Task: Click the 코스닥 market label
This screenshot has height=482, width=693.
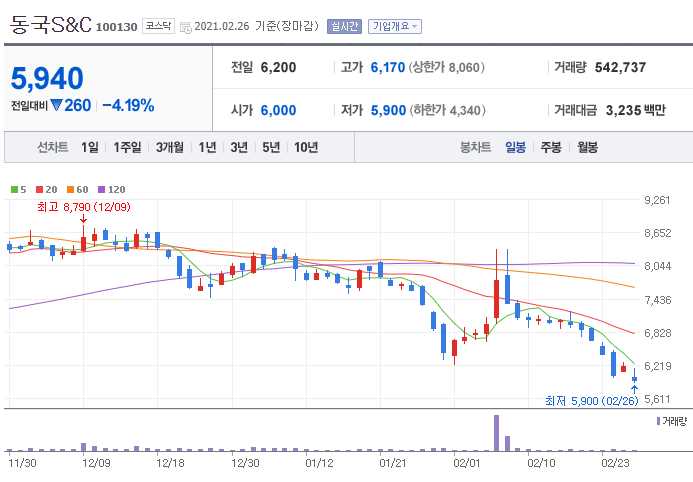Action: [158, 26]
